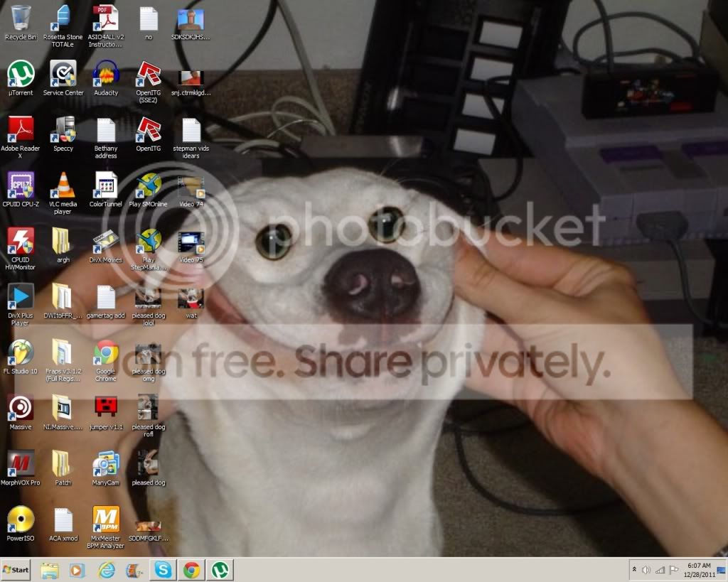This screenshot has height=582, width=728.
Task: Open the MorphVOX Pro shortcut
Action: click(21, 464)
